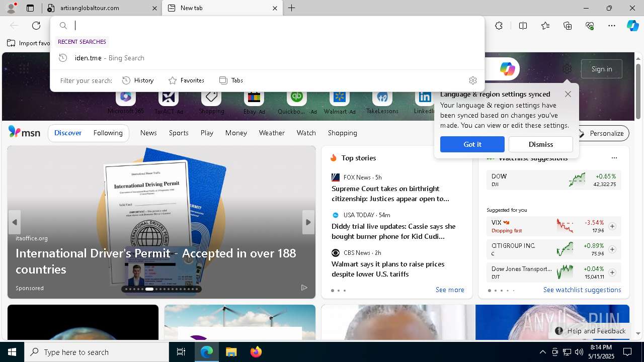Open profile avatar icon
Screen dimensions: 644x362
point(11,8)
